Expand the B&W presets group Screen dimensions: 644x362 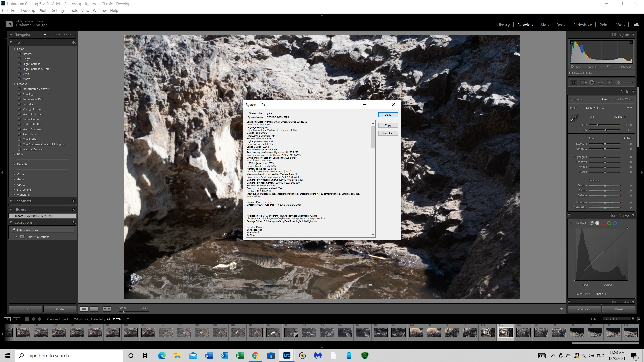[14, 154]
